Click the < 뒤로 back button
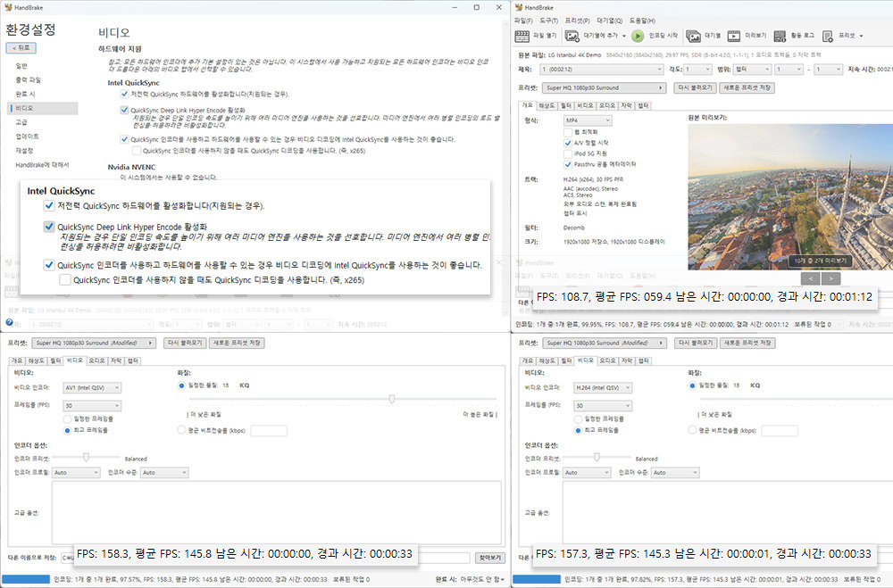 [21, 48]
